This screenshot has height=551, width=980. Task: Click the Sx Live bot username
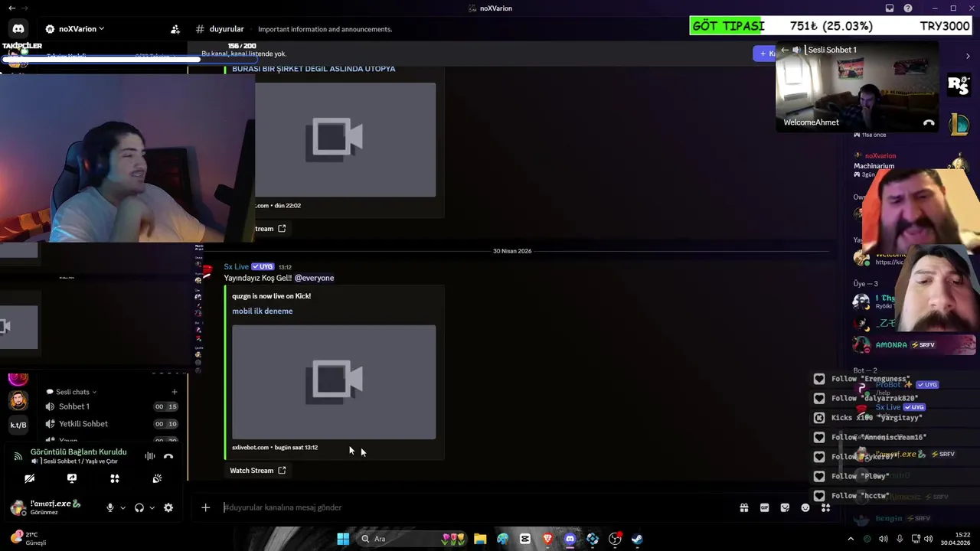(x=236, y=266)
